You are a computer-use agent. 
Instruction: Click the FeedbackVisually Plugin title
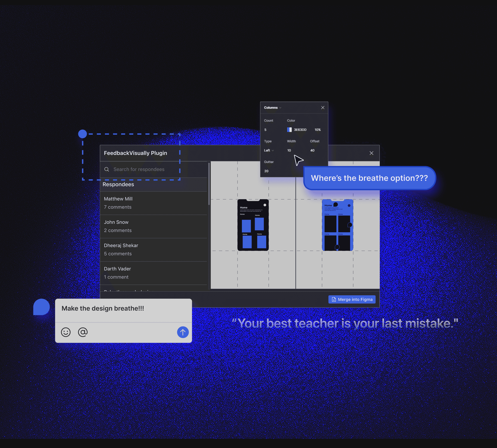pos(136,153)
